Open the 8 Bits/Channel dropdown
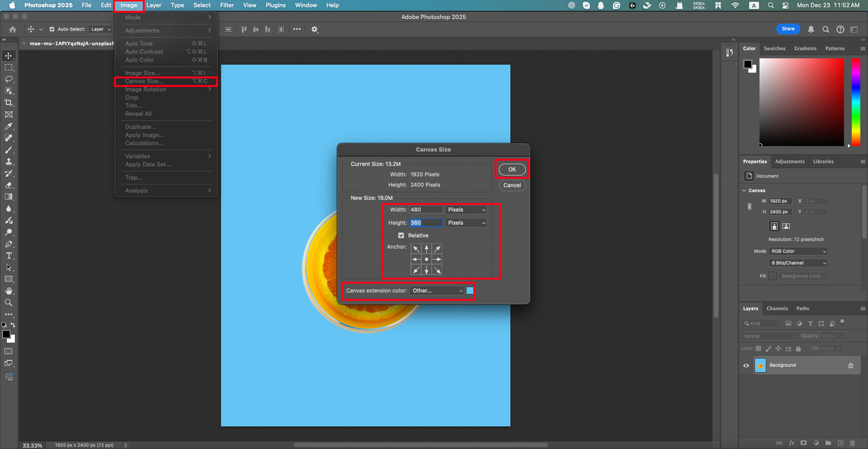Image resolution: width=868 pixels, height=449 pixels. [798, 262]
